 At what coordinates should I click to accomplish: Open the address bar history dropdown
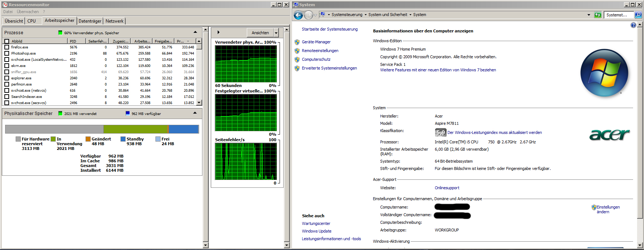[589, 15]
